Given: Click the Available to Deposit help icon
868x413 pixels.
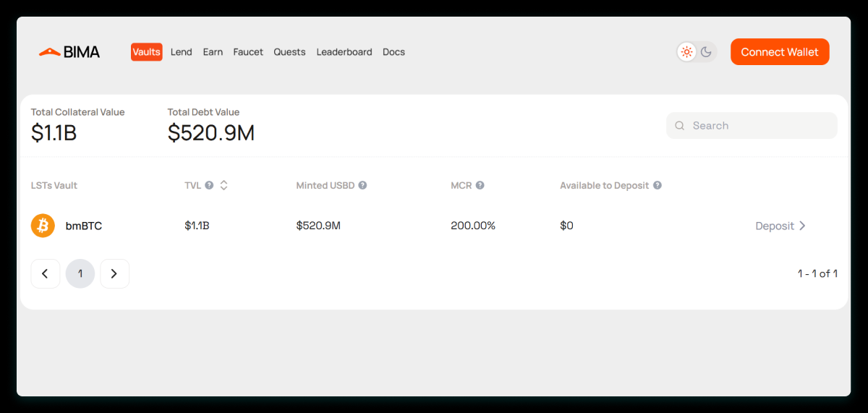Looking at the screenshot, I should tap(658, 185).
